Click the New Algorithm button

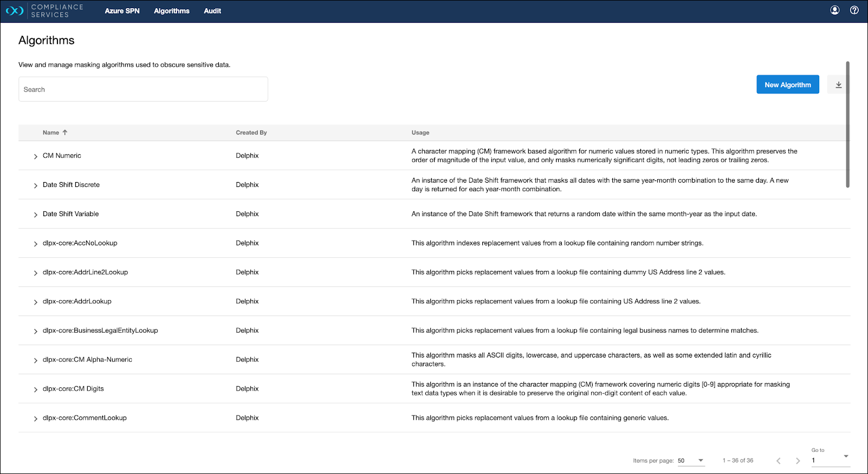(x=787, y=85)
